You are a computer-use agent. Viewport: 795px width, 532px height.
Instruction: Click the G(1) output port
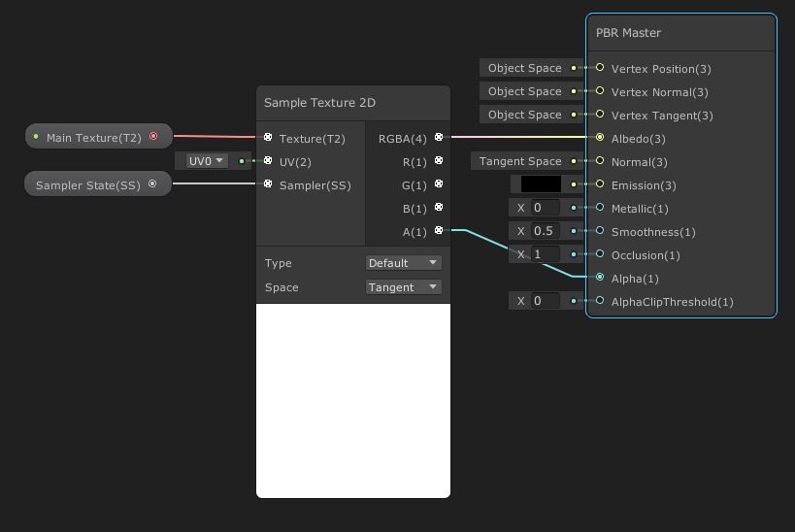pyautogui.click(x=439, y=183)
